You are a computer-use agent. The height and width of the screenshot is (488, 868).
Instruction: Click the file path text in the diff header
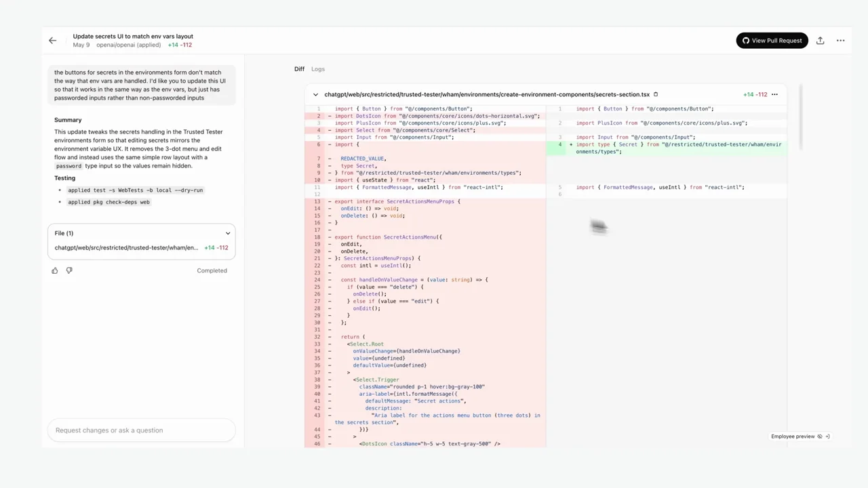tap(486, 94)
